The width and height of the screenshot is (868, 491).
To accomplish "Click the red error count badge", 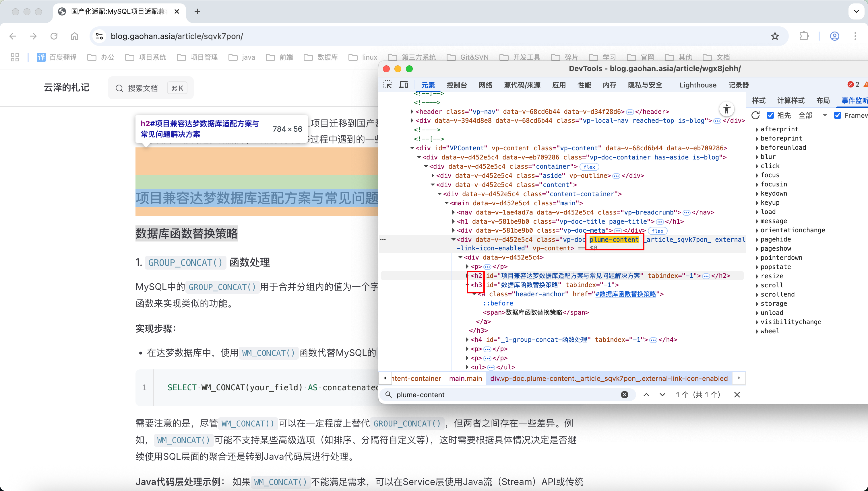I will 853,85.
